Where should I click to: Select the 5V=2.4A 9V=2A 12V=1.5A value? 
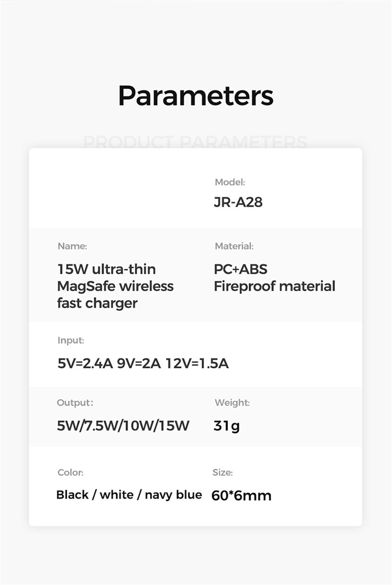click(x=143, y=363)
